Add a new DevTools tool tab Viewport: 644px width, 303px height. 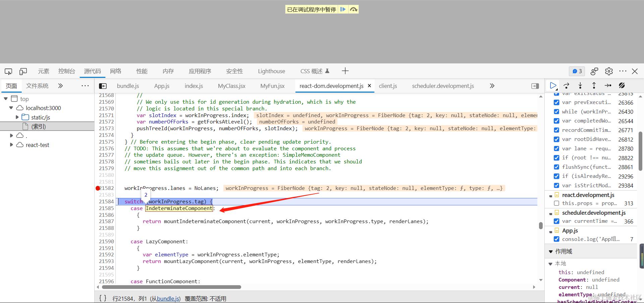click(345, 71)
